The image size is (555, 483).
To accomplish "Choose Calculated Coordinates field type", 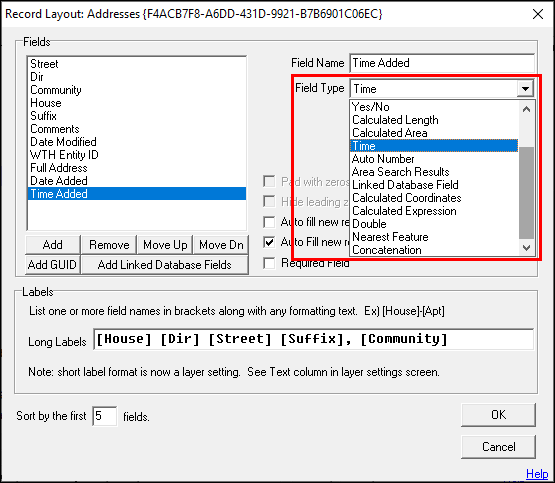I will tap(434, 198).
